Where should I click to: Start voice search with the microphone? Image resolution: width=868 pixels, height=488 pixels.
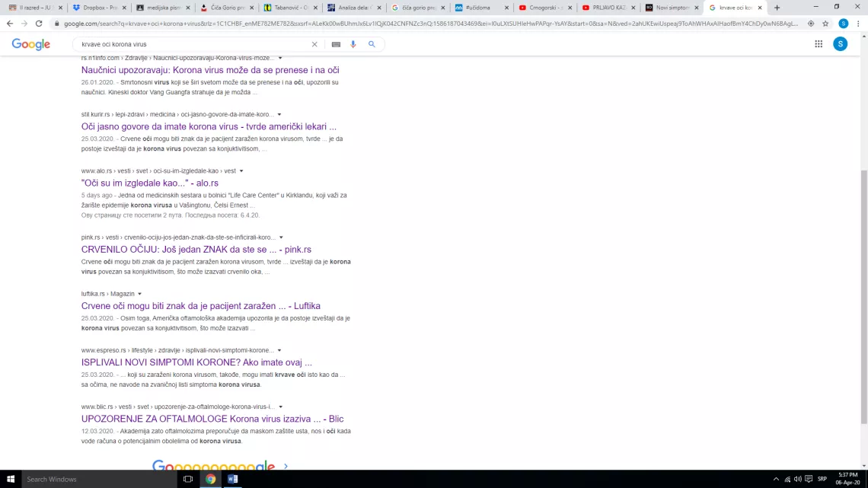point(353,44)
